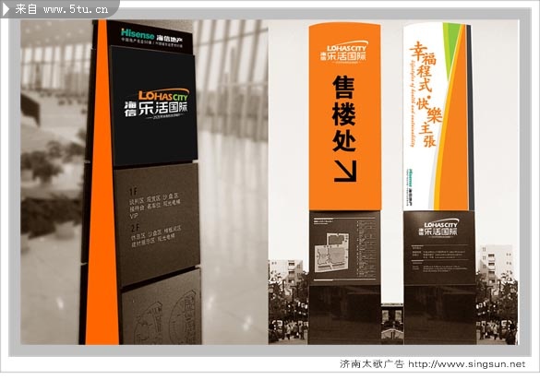
Task: Click the site map on the dark panel
Action: click(x=332, y=253)
